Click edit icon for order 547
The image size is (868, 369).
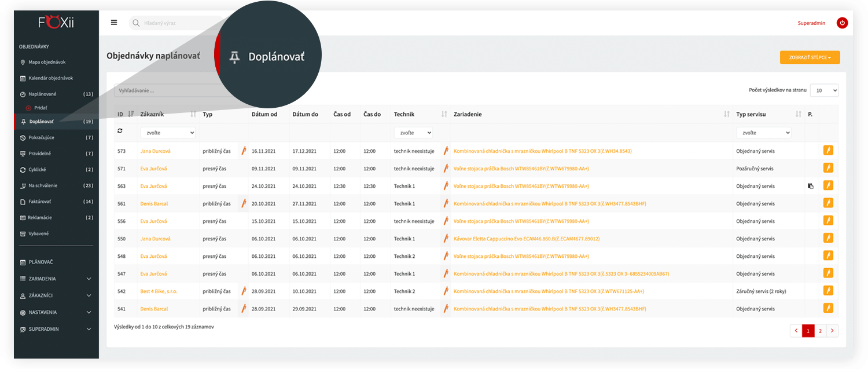(x=828, y=273)
